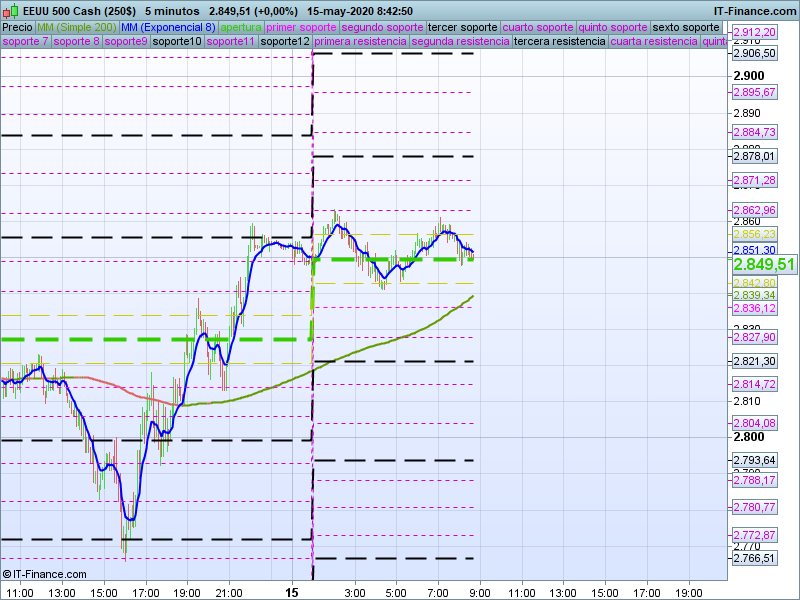Click the soporte 7 label
This screenshot has width=800, height=600.
pos(25,42)
